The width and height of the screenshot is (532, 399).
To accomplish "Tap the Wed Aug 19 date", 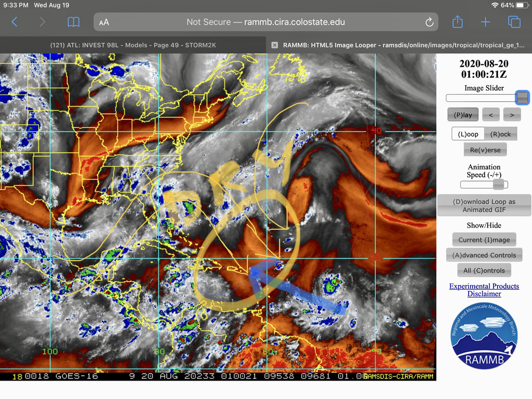I will 51,5.
